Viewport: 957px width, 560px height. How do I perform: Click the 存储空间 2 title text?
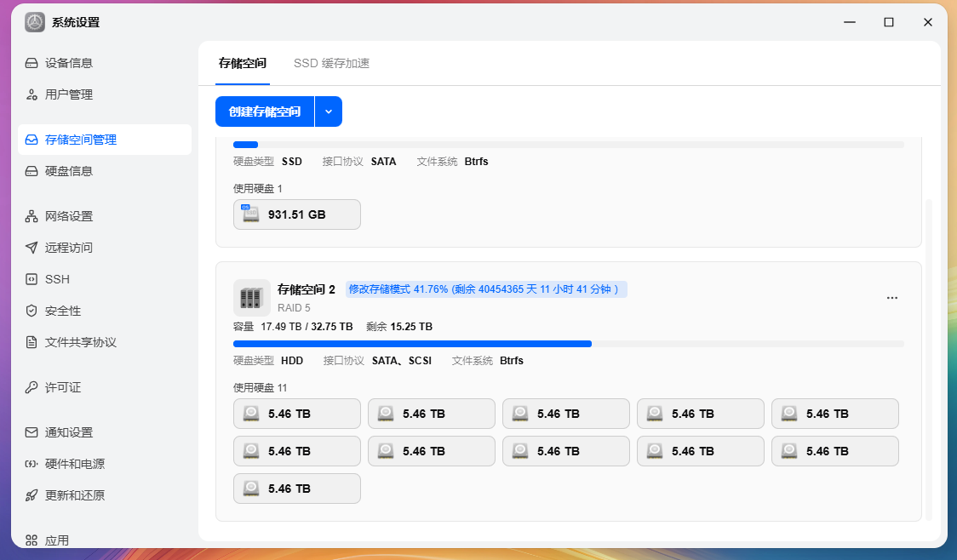(x=307, y=289)
